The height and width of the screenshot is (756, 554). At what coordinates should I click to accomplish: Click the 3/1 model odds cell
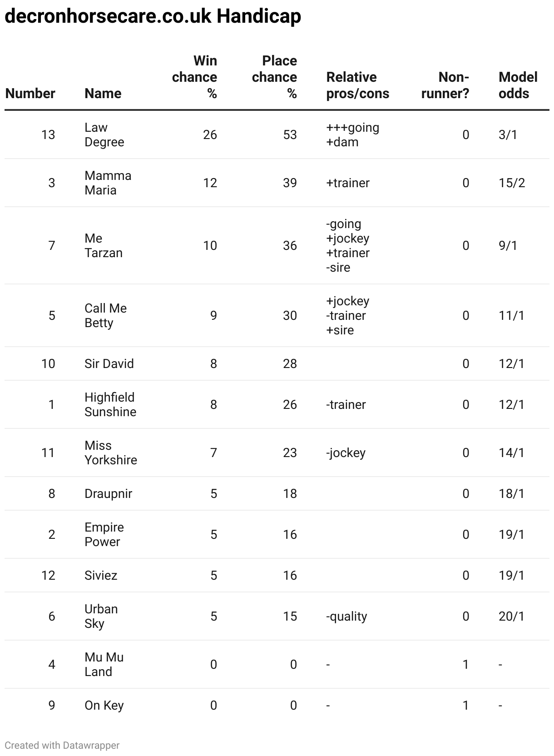508,135
